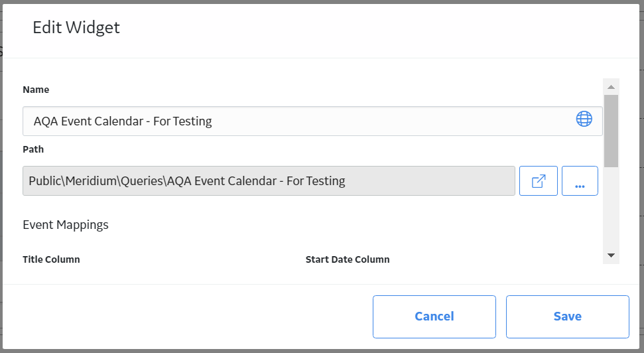Select the Event Mappings section heading

click(65, 225)
